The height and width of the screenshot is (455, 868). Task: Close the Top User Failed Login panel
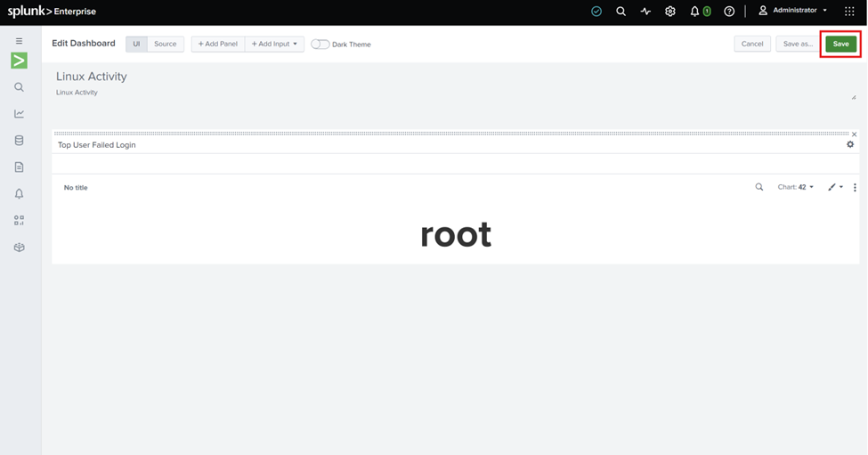[x=854, y=134]
